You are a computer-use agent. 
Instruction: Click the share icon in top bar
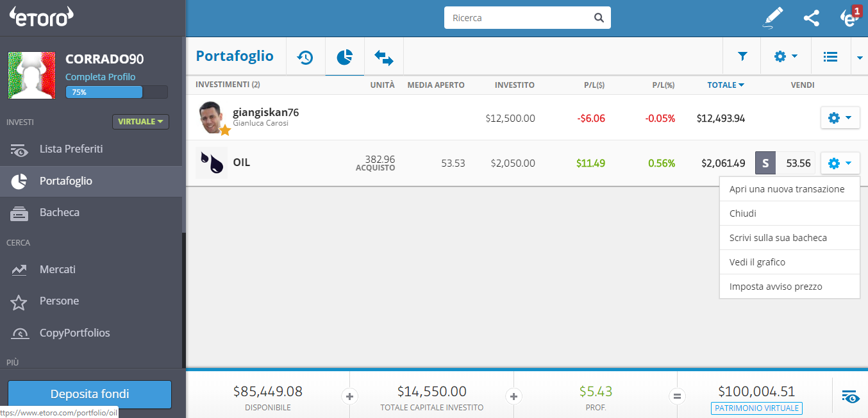812,18
